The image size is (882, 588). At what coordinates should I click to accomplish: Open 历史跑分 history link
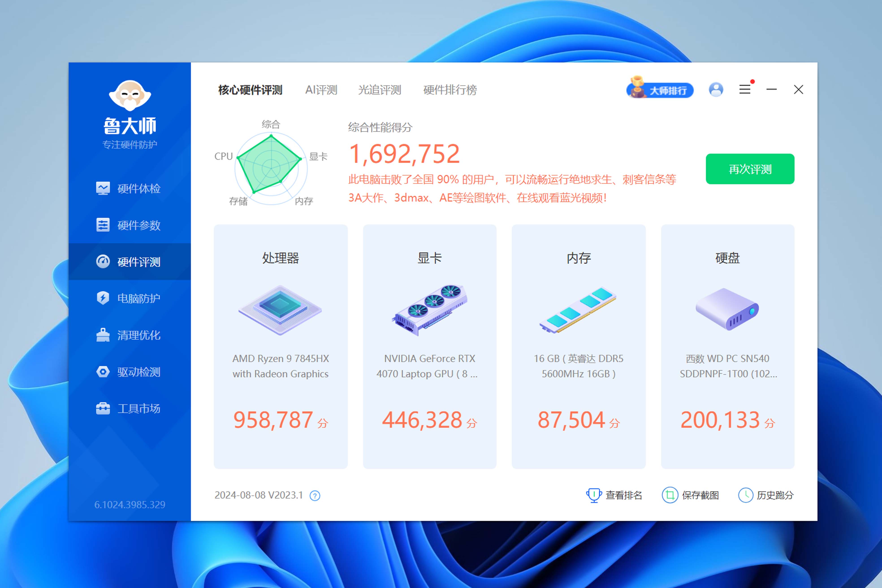766,495
